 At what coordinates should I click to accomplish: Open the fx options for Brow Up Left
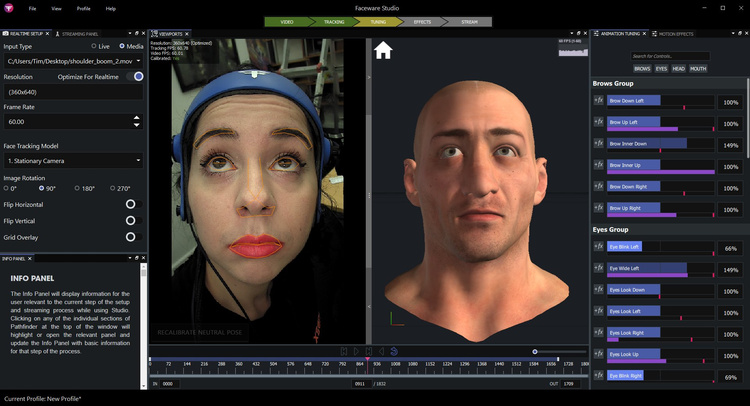(598, 122)
